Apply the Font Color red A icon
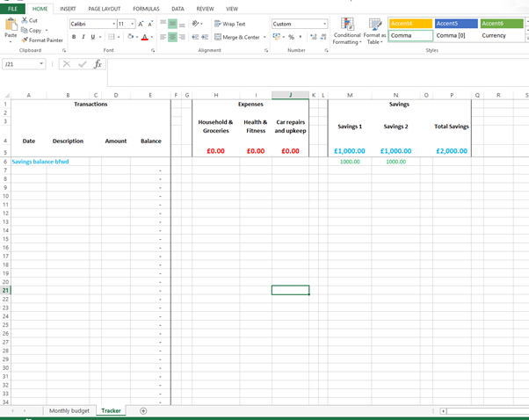This screenshot has height=420, width=529. (145, 37)
